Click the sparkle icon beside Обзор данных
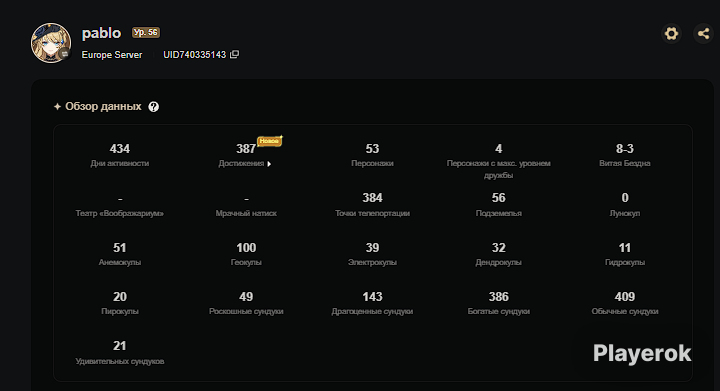 tap(57, 106)
